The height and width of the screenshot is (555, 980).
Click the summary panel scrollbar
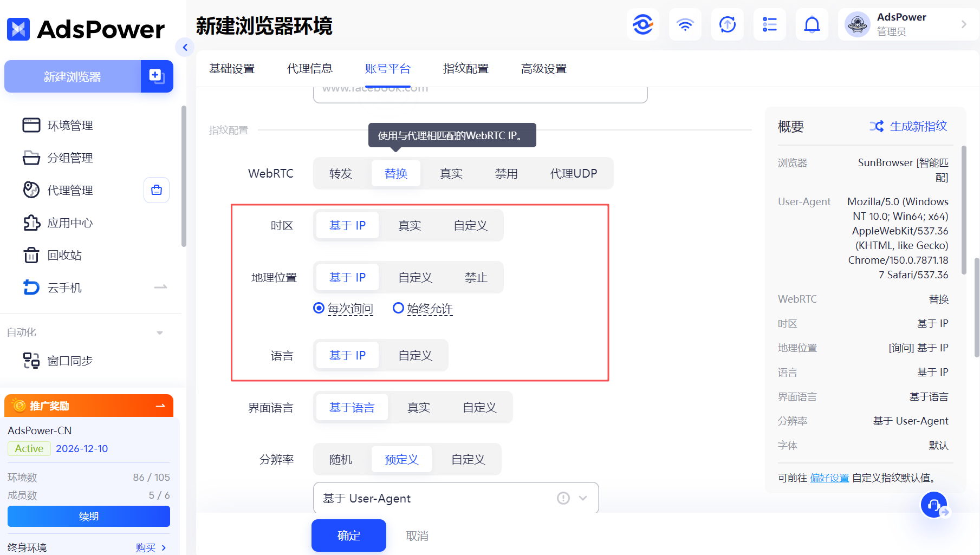[964, 210]
